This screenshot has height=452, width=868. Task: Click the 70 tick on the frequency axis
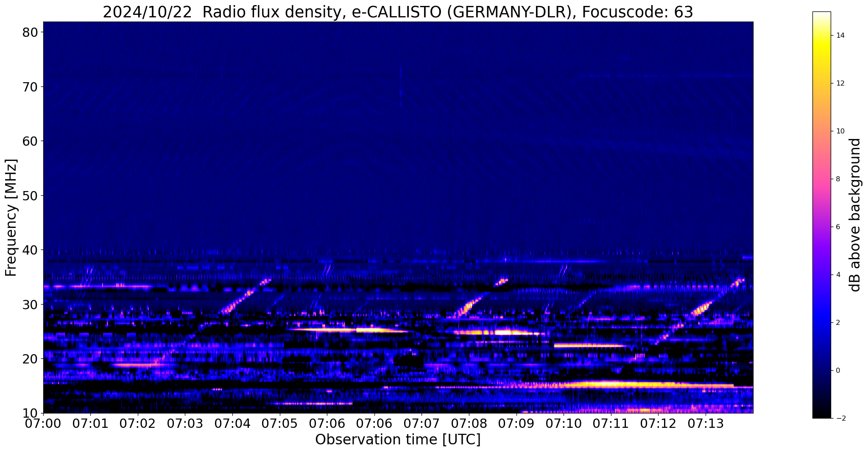(x=29, y=87)
